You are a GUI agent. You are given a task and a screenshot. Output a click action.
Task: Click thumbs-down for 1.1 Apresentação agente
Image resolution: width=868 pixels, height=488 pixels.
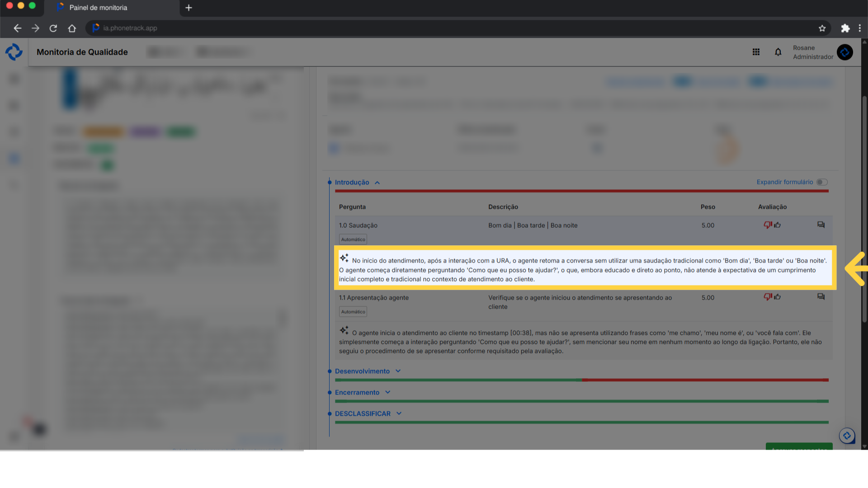[x=767, y=297]
